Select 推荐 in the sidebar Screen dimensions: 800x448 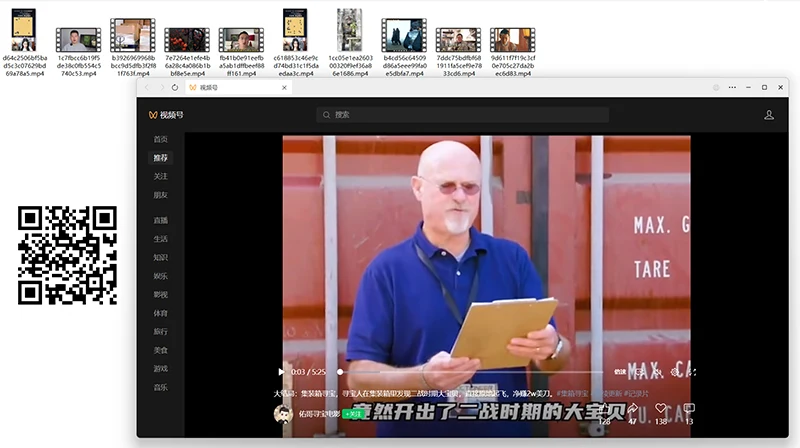tap(161, 158)
